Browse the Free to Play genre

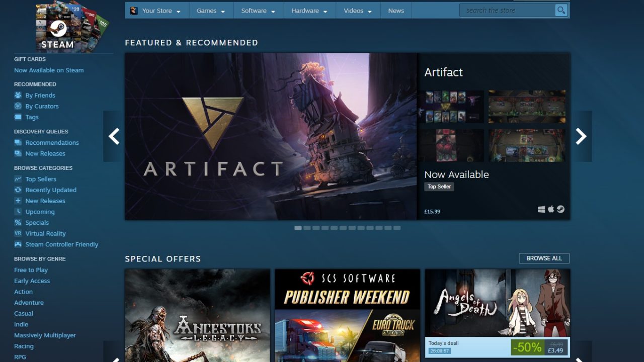coord(31,270)
